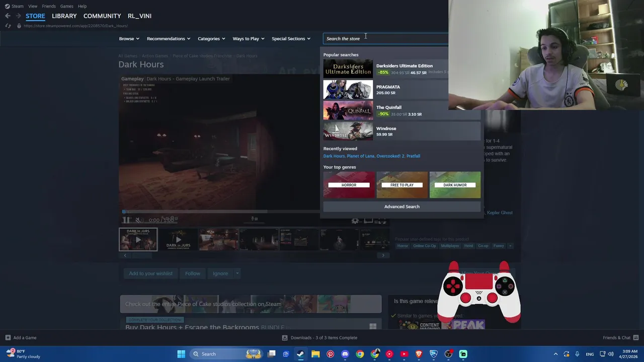The image size is (644, 362).
Task: Expand the Ways to Play menu
Action: [249, 39]
